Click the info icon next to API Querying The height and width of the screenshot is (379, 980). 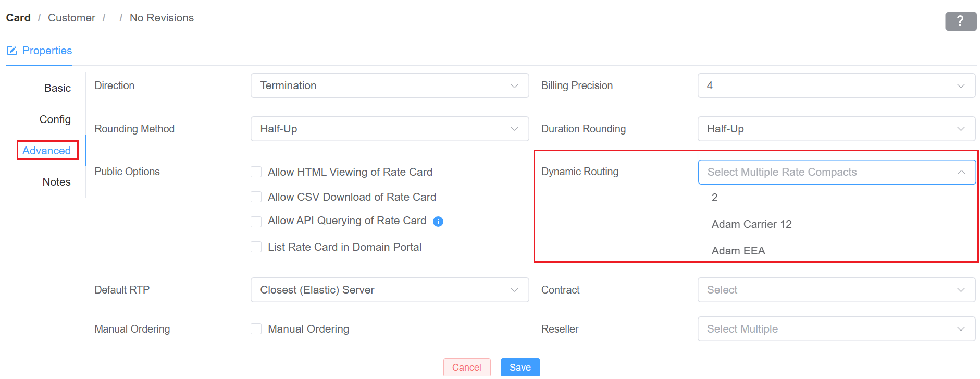pos(438,222)
